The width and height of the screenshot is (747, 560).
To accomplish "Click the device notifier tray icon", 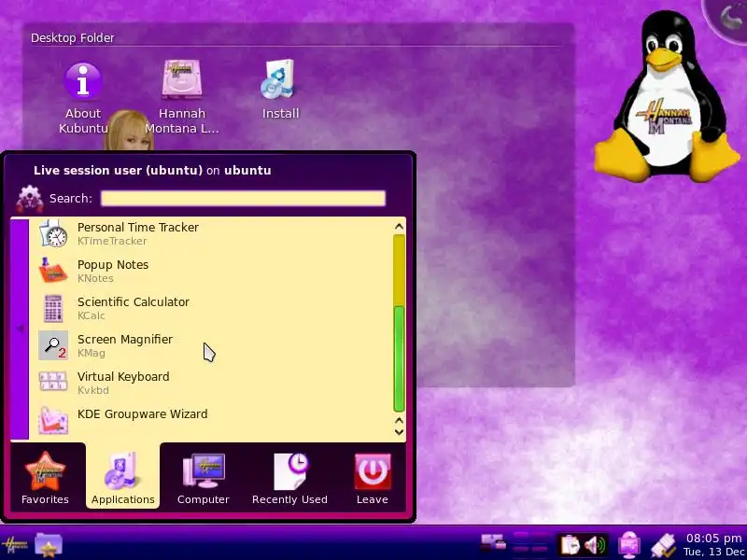I will coord(493,543).
